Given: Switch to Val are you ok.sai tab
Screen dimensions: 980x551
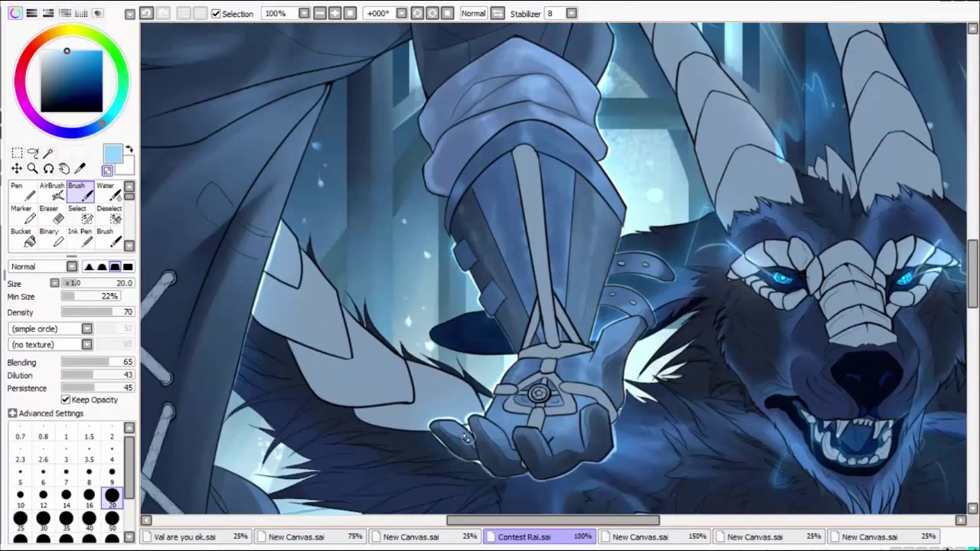Looking at the screenshot, I should [197, 536].
